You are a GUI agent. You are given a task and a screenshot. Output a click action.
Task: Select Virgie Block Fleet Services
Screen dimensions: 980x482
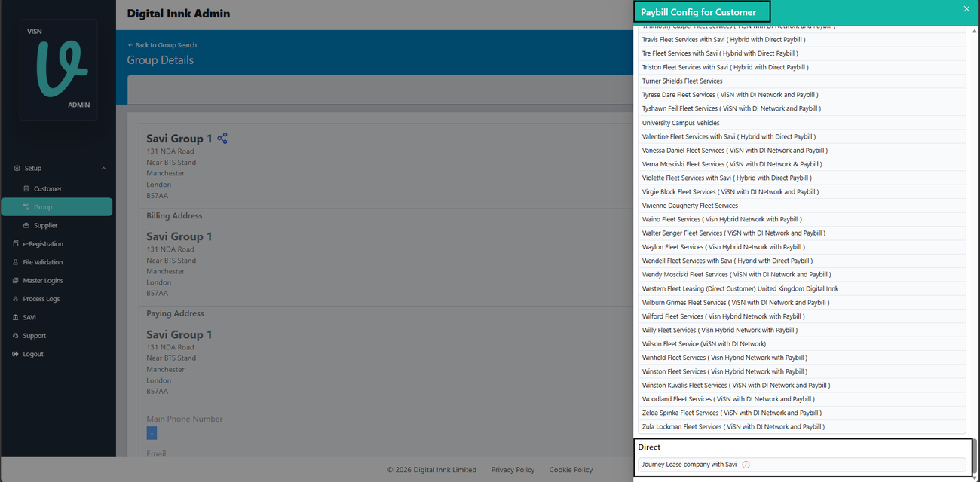(x=801, y=191)
